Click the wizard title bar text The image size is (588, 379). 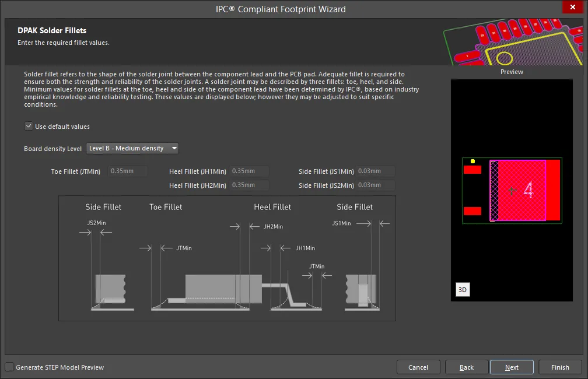tap(281, 9)
